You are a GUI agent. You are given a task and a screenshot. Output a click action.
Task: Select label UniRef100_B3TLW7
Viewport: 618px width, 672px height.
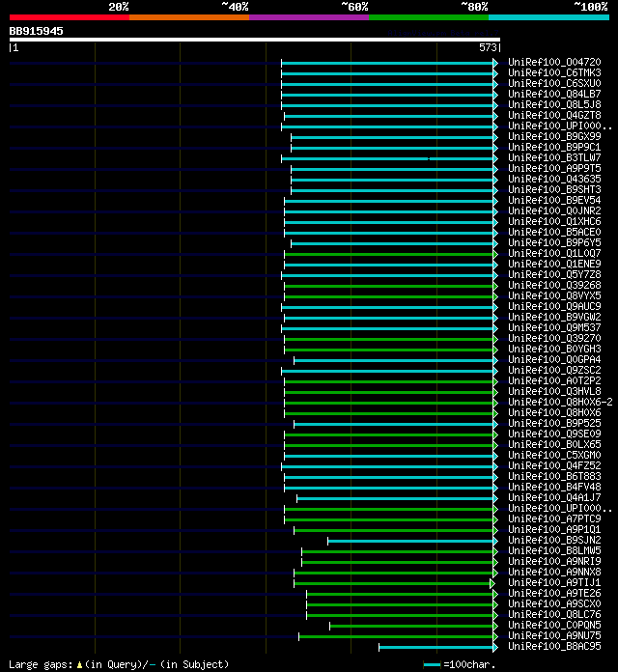click(x=554, y=157)
